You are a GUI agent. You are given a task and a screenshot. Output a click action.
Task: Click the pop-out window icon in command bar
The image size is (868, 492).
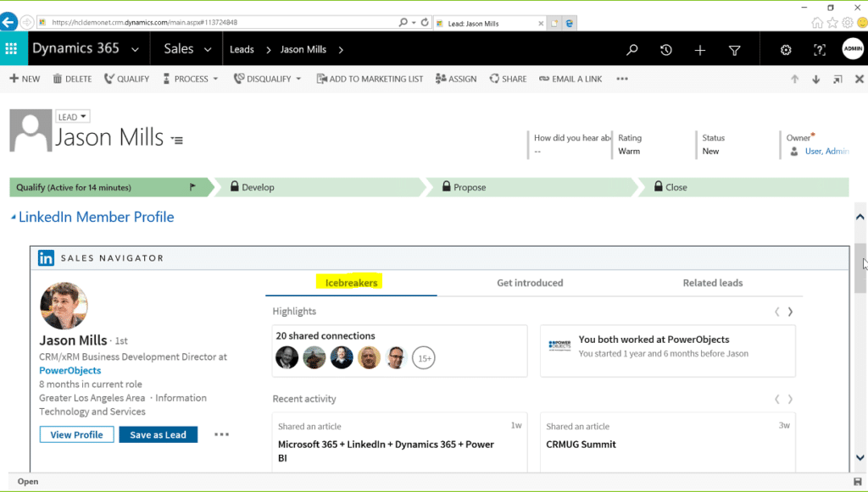coord(837,80)
